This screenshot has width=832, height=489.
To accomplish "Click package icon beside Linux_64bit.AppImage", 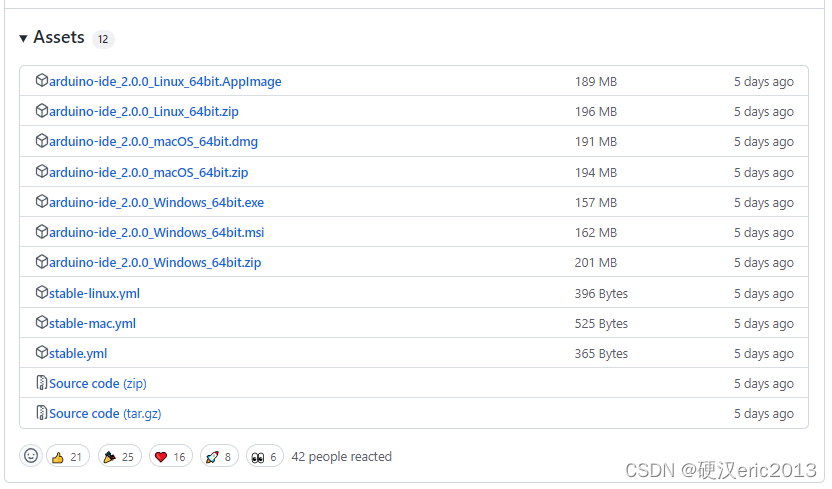I will coord(41,81).
